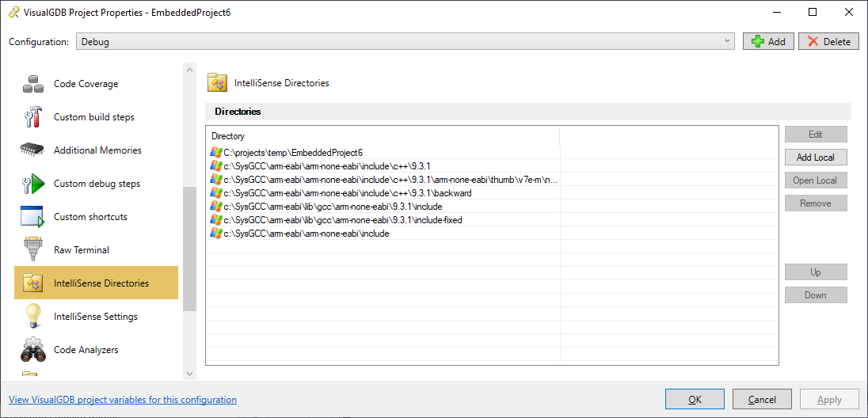Click the Remove button

(x=816, y=203)
